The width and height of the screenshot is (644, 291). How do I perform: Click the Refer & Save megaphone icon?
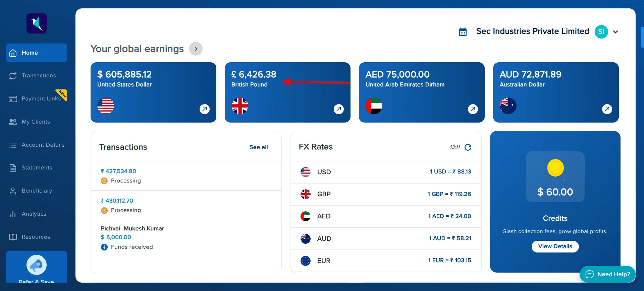click(x=37, y=265)
